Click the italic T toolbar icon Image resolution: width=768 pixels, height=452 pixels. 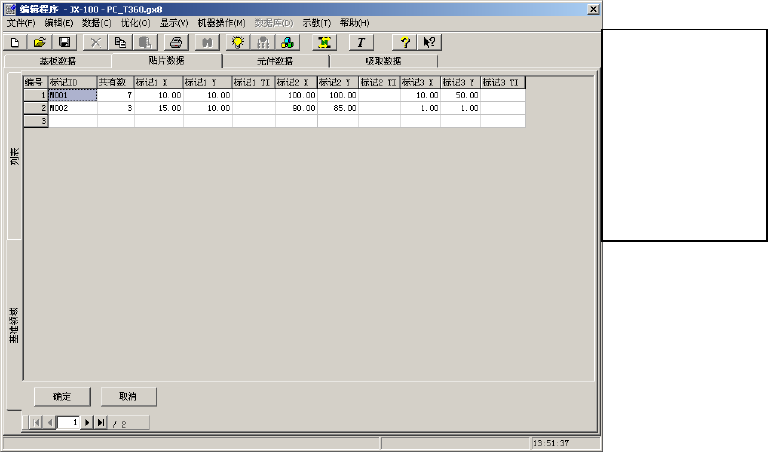pos(361,43)
